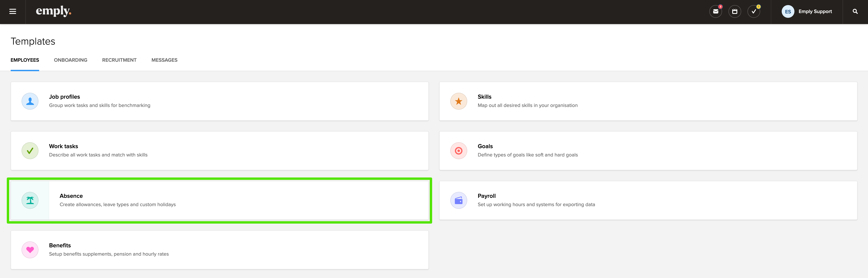Click the Absence palm tree icon

coord(30,201)
